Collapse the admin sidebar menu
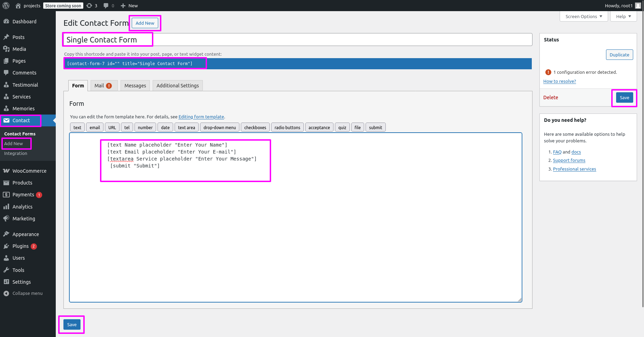This screenshot has height=337, width=644. pyautogui.click(x=27, y=293)
